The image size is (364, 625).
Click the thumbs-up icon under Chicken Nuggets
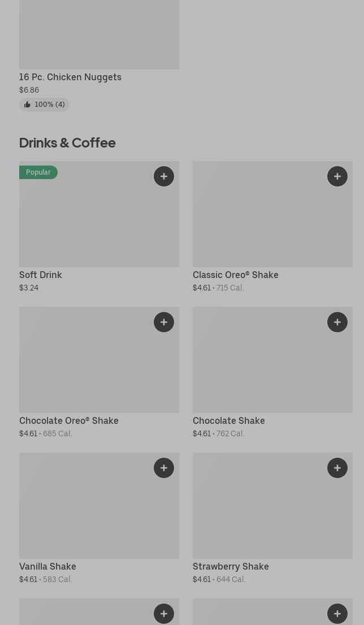point(27,105)
